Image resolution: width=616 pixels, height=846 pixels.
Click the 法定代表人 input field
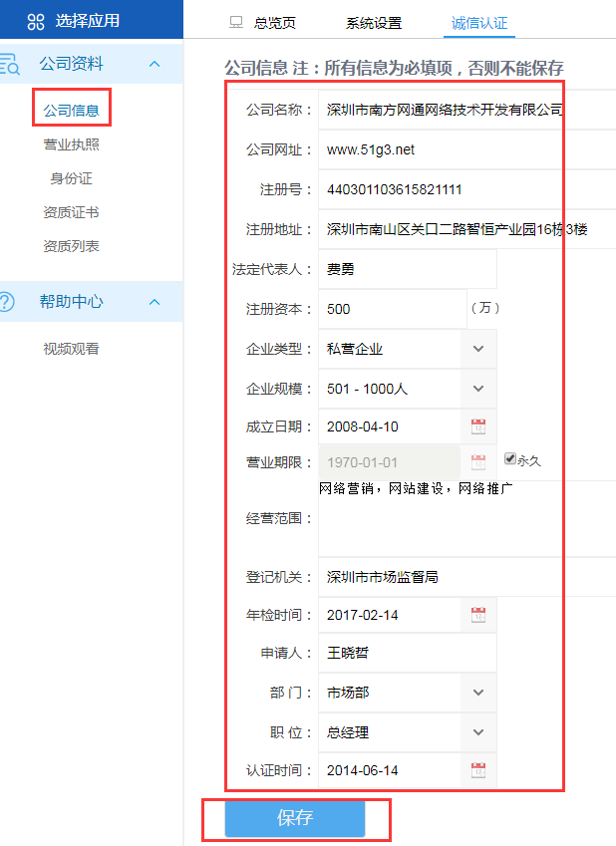point(408,269)
